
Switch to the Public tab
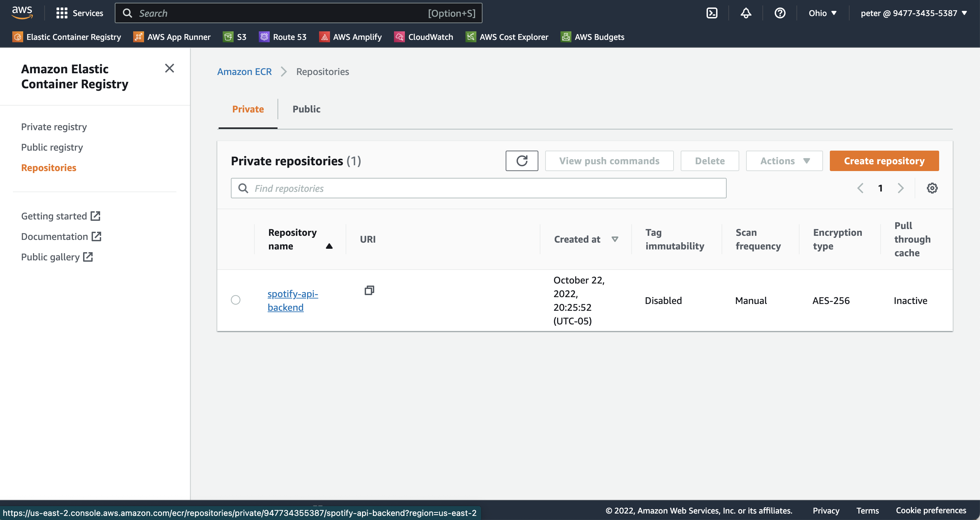tap(306, 109)
